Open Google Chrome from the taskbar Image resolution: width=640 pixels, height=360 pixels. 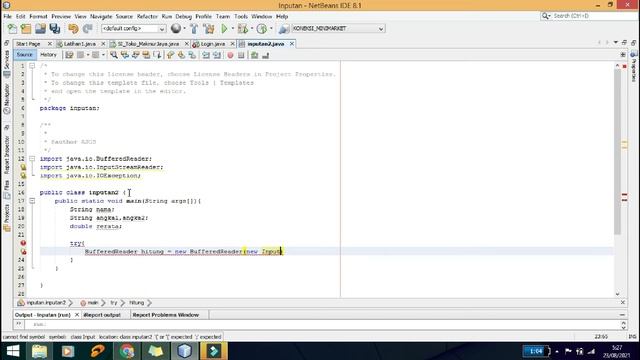127,351
